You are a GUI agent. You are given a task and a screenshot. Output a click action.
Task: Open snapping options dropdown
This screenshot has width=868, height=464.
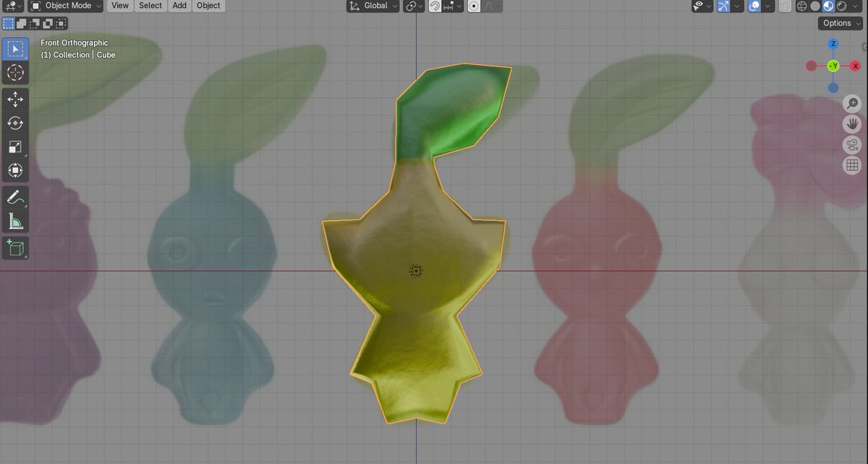point(454,6)
